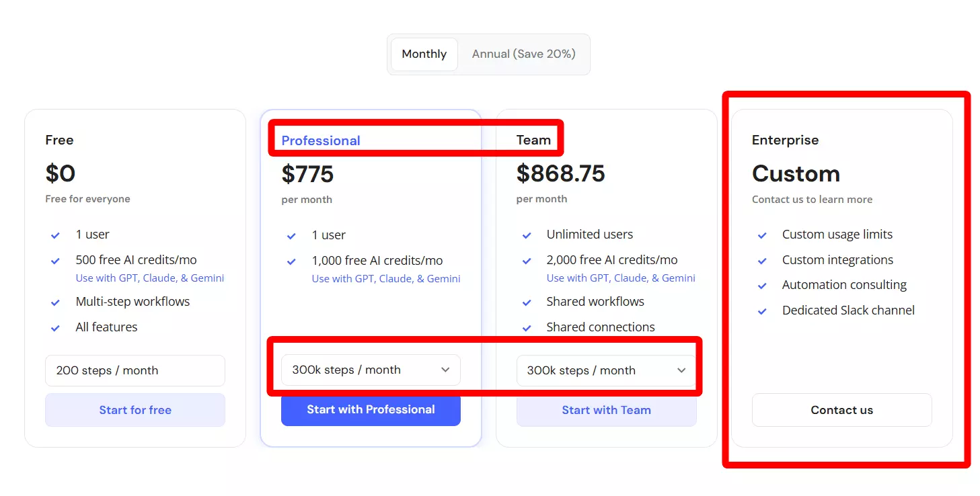Click the checkmark beside 'Unlimited users'
Viewport: 980px width, 496px height.
point(527,235)
